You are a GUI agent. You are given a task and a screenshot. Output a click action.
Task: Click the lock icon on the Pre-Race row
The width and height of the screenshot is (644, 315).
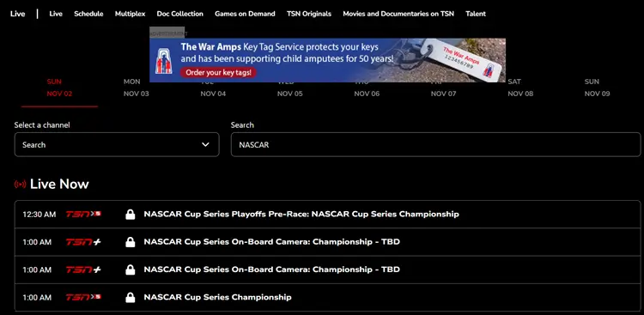pos(131,215)
